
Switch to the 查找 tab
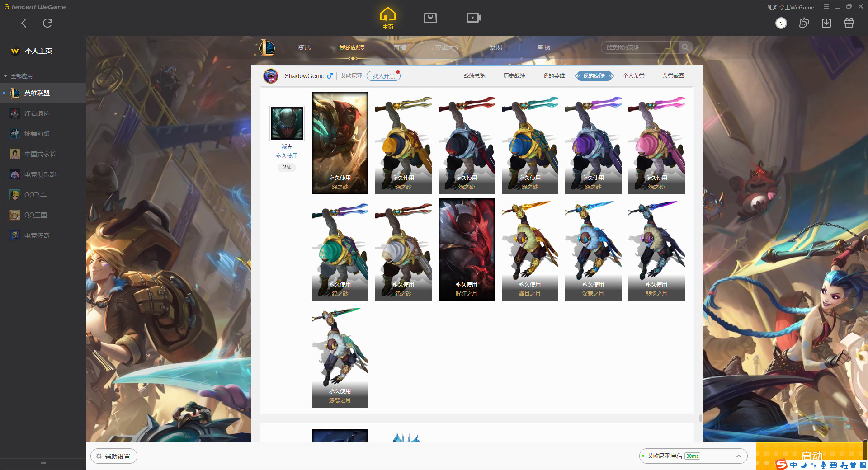pos(543,47)
